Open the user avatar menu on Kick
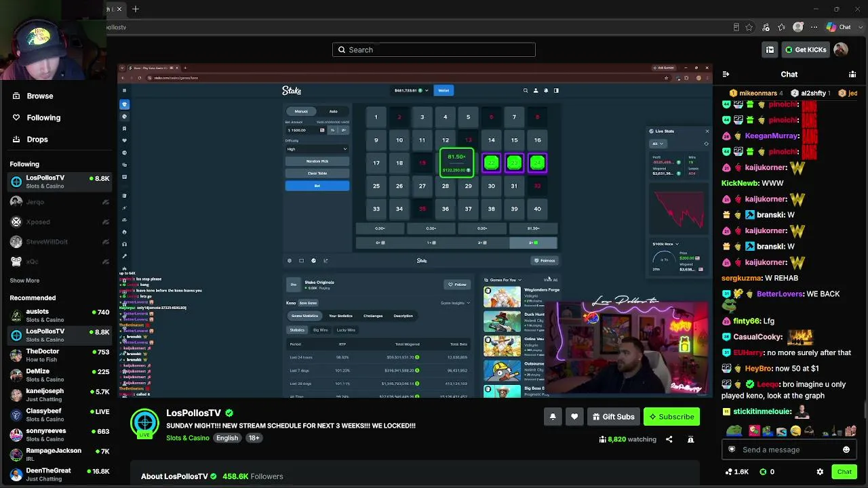Image resolution: width=868 pixels, height=488 pixels. [x=840, y=49]
